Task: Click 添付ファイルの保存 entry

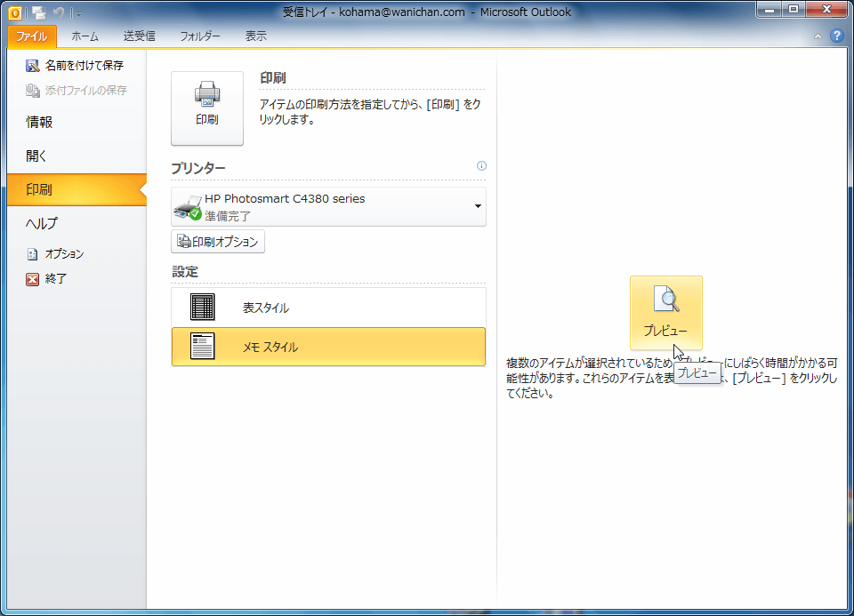Action: pos(77,91)
